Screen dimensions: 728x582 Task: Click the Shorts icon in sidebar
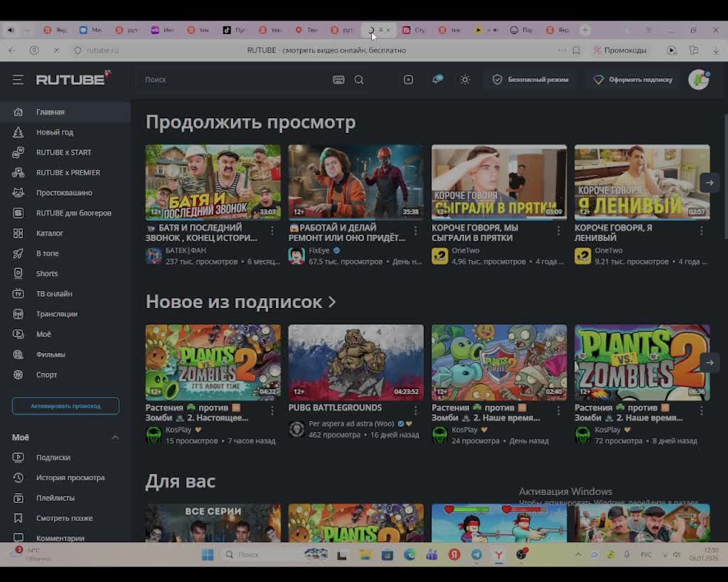(18, 274)
